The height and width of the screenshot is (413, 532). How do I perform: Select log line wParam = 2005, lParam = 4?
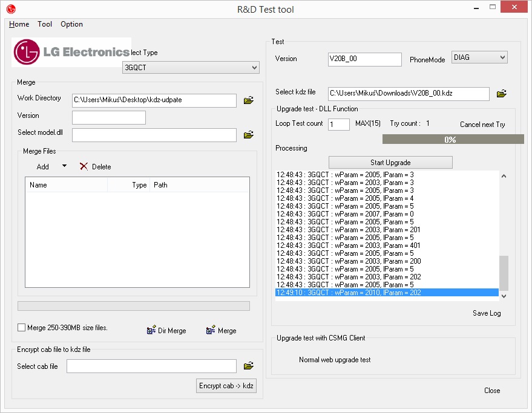387,198
